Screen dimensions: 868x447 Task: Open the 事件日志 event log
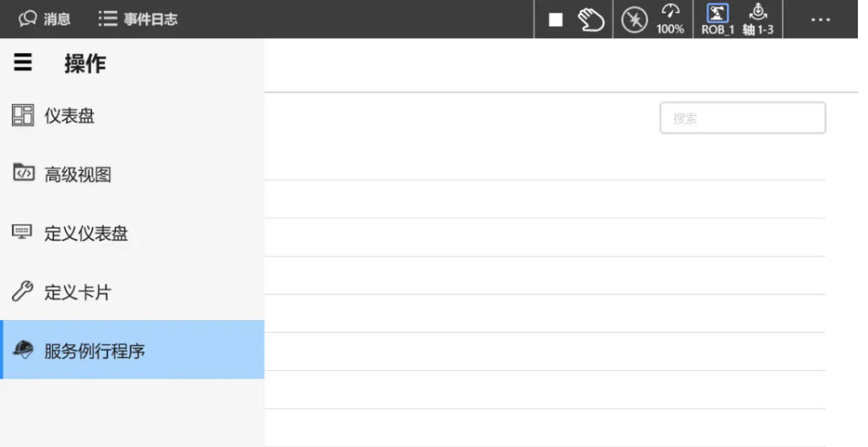click(139, 19)
